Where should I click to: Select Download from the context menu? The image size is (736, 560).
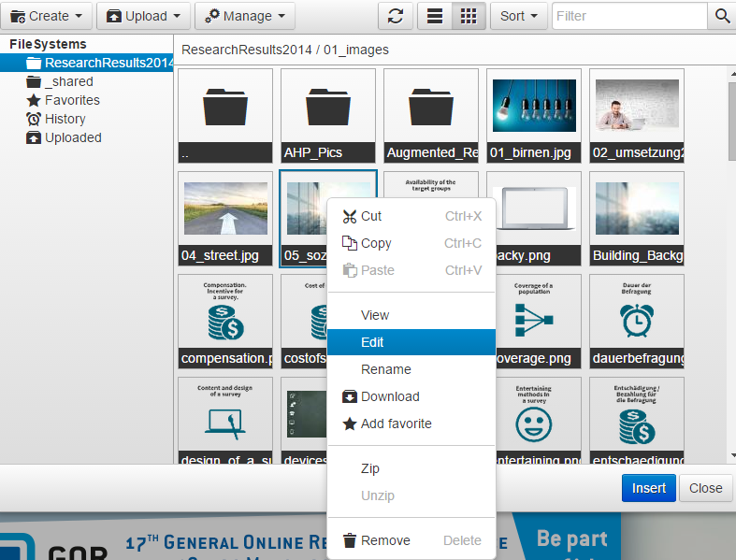coord(390,396)
